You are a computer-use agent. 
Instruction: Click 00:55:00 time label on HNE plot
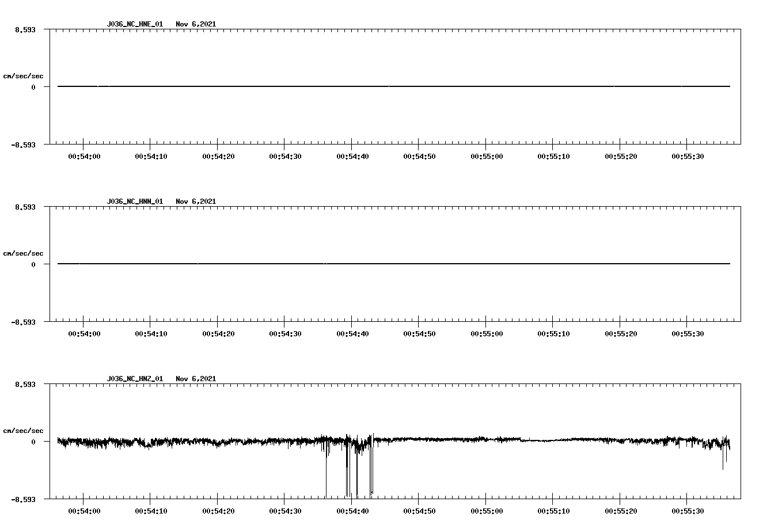487,157
